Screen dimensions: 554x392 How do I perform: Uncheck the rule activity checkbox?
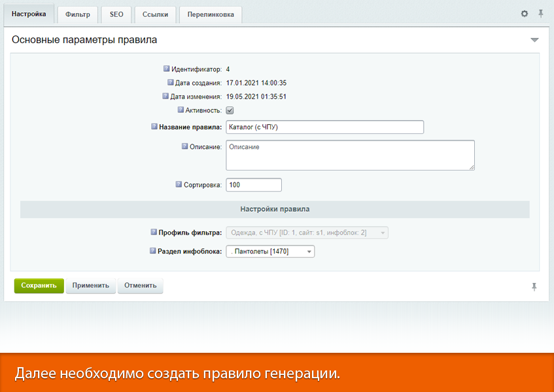click(230, 110)
